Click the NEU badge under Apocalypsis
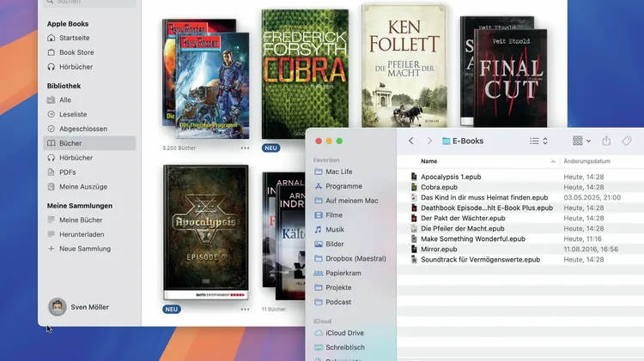The height and width of the screenshot is (361, 644). point(172,310)
